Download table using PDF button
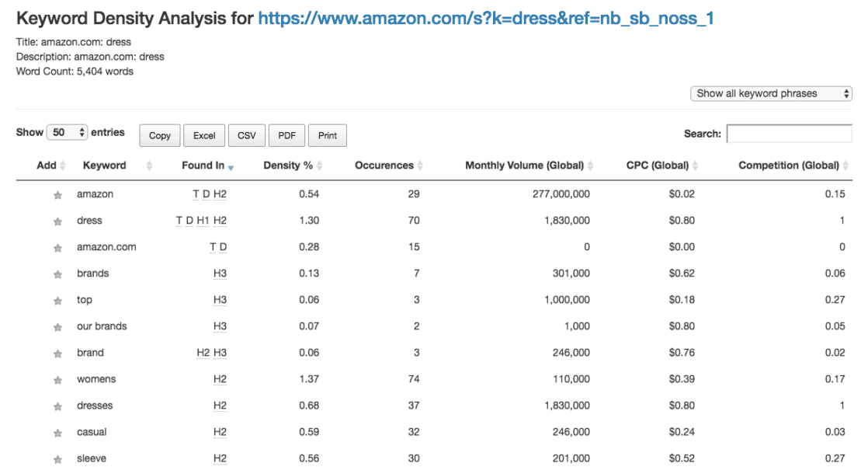 pyautogui.click(x=286, y=135)
